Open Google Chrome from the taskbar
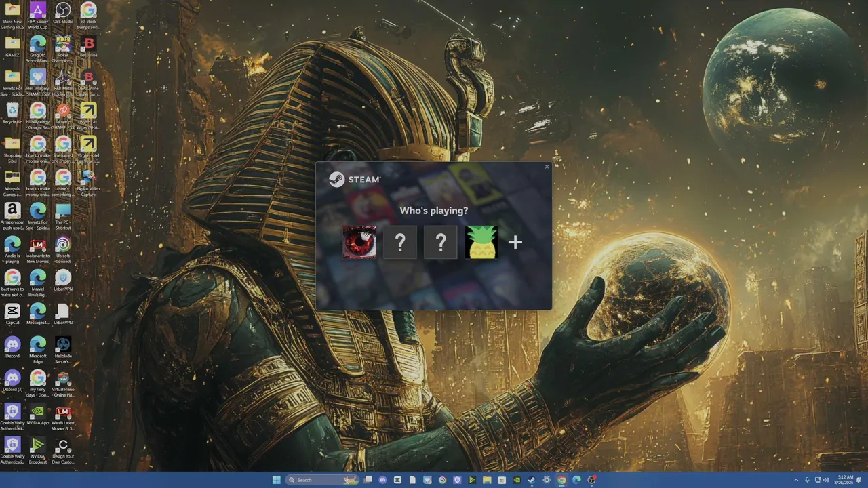Image resolution: width=868 pixels, height=488 pixels. [x=561, y=480]
